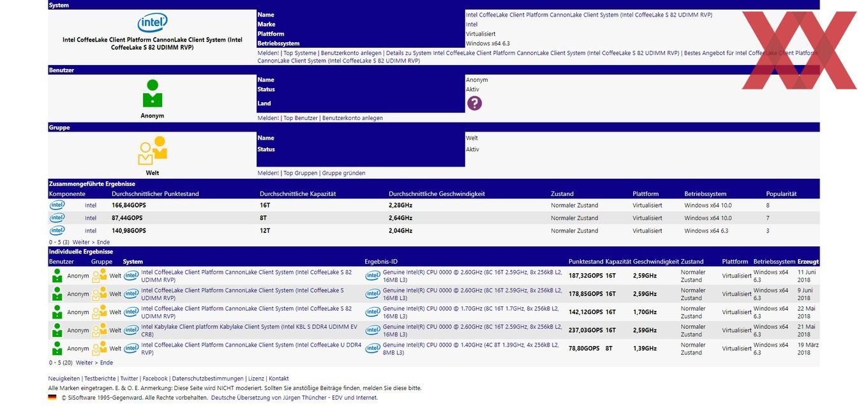Click the 237,03GOPS score value
This screenshot has width=868, height=406.
pos(586,330)
